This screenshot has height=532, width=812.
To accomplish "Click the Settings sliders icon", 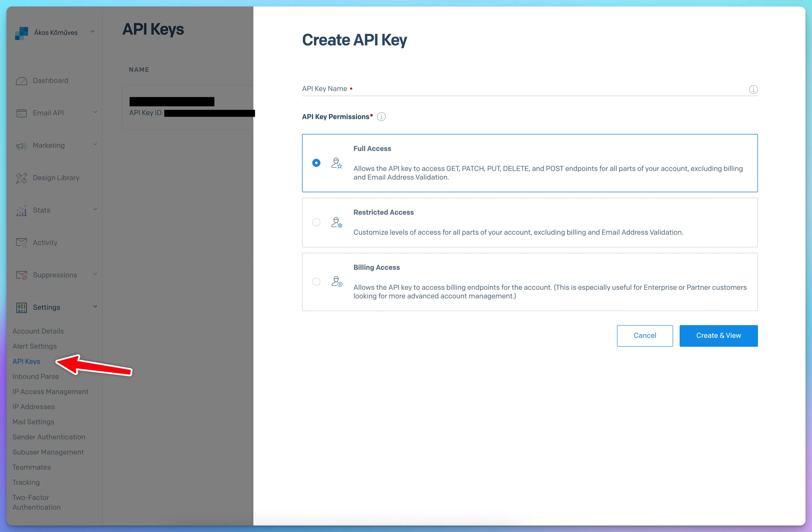I will (x=22, y=308).
